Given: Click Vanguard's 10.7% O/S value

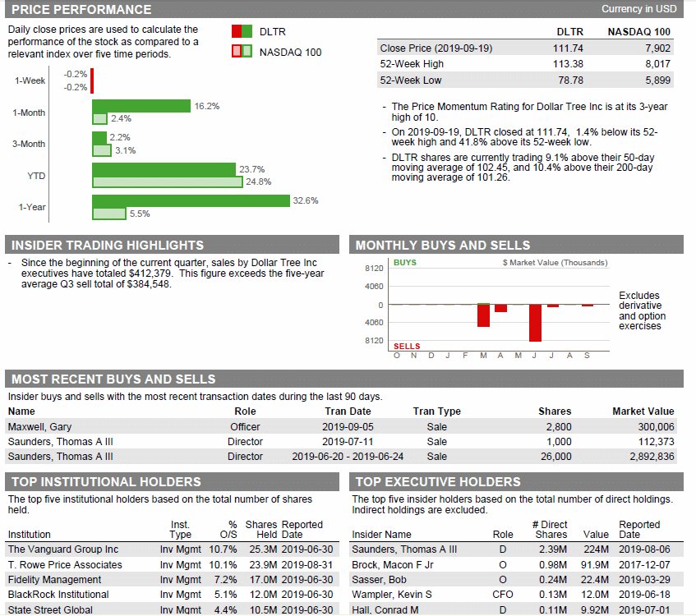Looking at the screenshot, I should point(223,549).
